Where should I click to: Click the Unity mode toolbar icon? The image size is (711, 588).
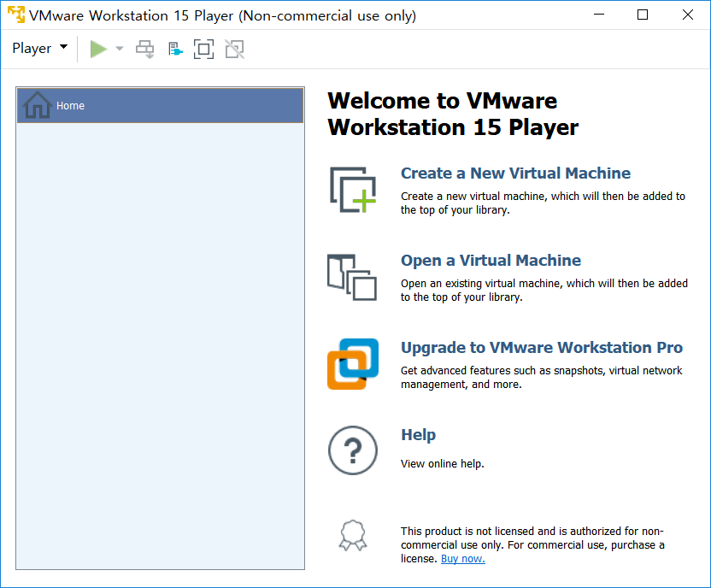coord(234,49)
